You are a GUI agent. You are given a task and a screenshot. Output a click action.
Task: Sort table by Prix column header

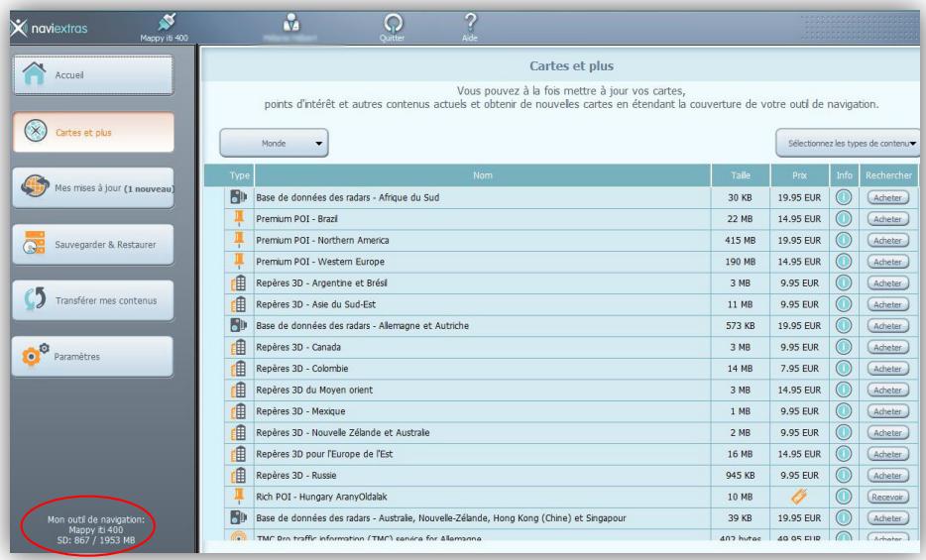point(800,175)
